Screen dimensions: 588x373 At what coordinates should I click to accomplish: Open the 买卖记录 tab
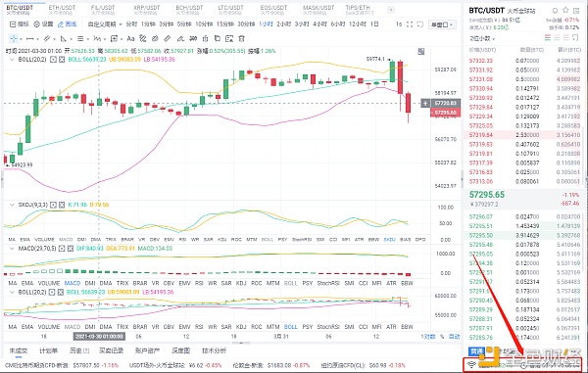pos(111,350)
